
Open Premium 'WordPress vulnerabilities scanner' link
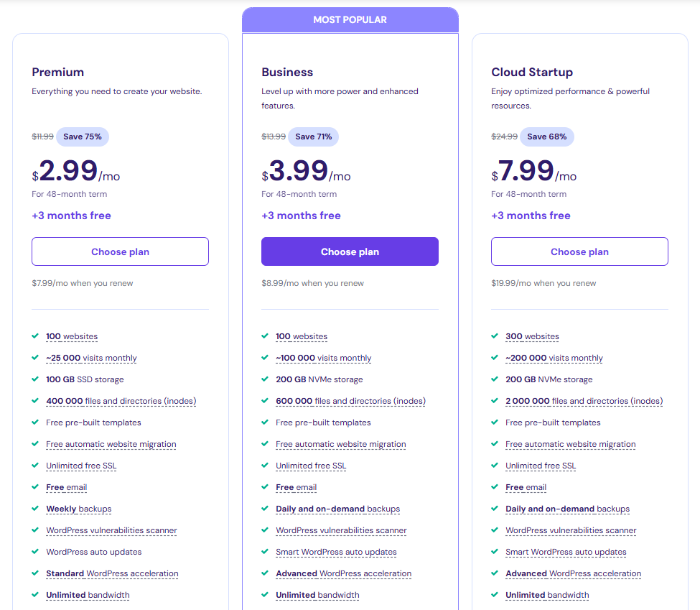point(111,530)
